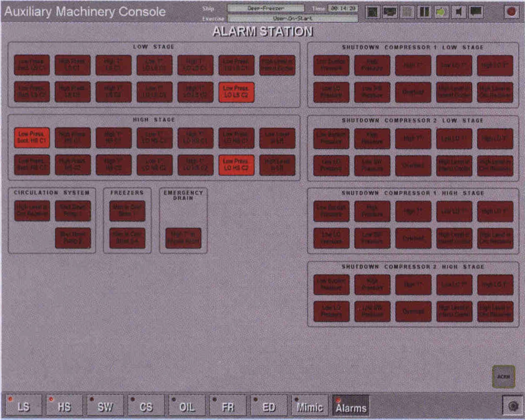This screenshot has height=420, width=525.
Task: Select active alarm Low Press LO LS C2
Action: [236, 92]
